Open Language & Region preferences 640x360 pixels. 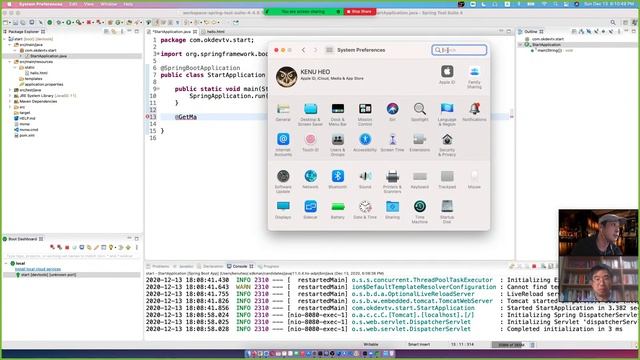447,114
